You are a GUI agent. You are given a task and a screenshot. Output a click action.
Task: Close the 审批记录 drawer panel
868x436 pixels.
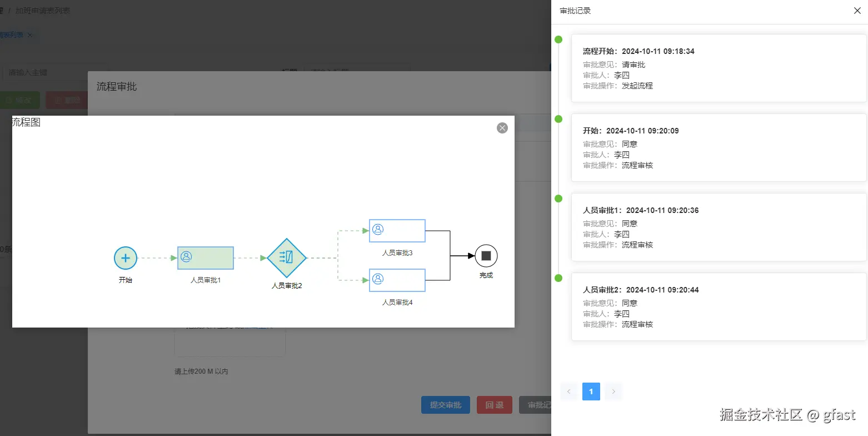pos(857,11)
